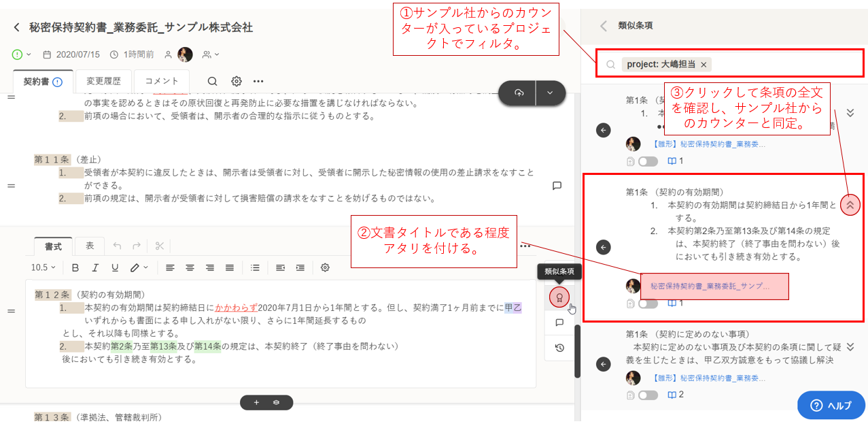Image resolution: width=868 pixels, height=426 pixels.
Task: Click the cloud upload button
Action: click(x=519, y=93)
